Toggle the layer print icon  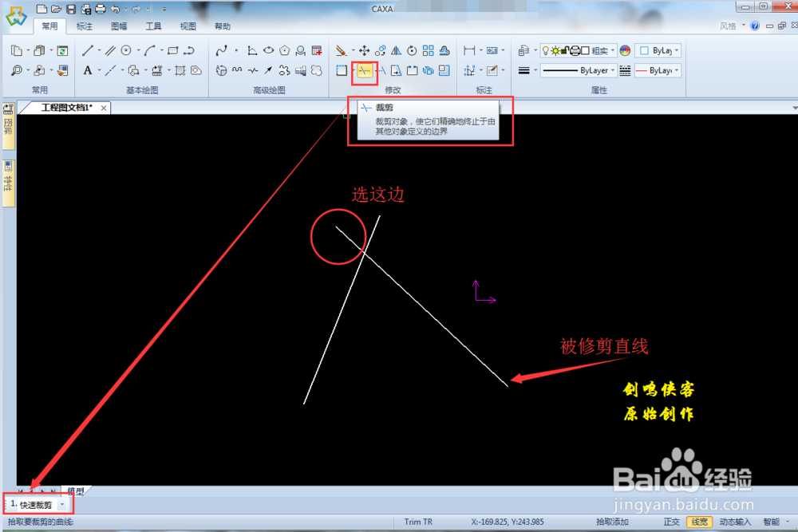coord(575,50)
